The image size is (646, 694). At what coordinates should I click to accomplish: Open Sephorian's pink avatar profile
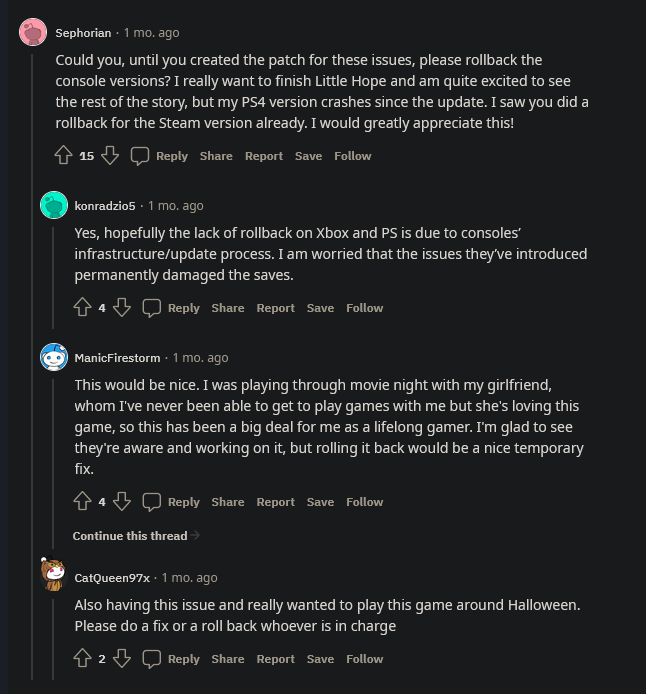pyautogui.click(x=33, y=32)
